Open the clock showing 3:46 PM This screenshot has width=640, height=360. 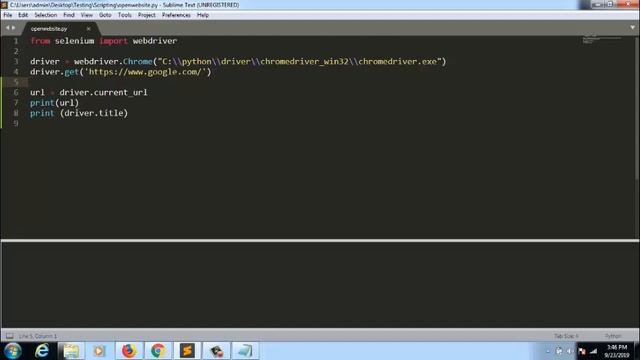[617, 351]
